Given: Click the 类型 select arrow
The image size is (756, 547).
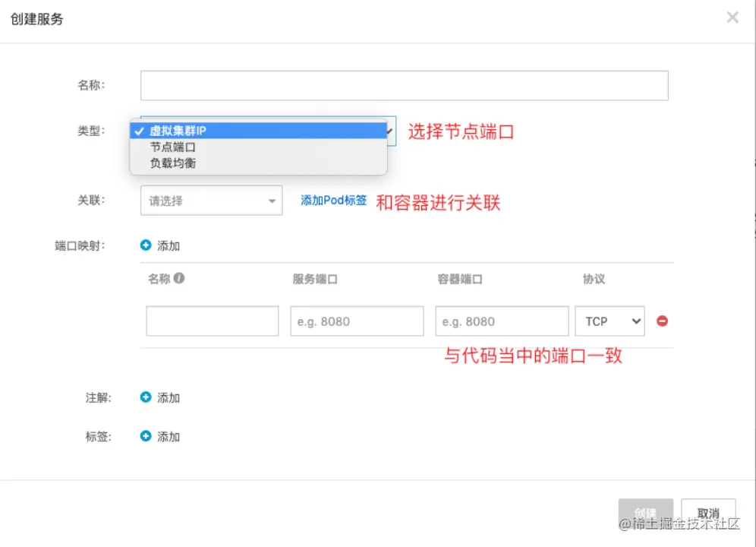Looking at the screenshot, I should pos(390,131).
